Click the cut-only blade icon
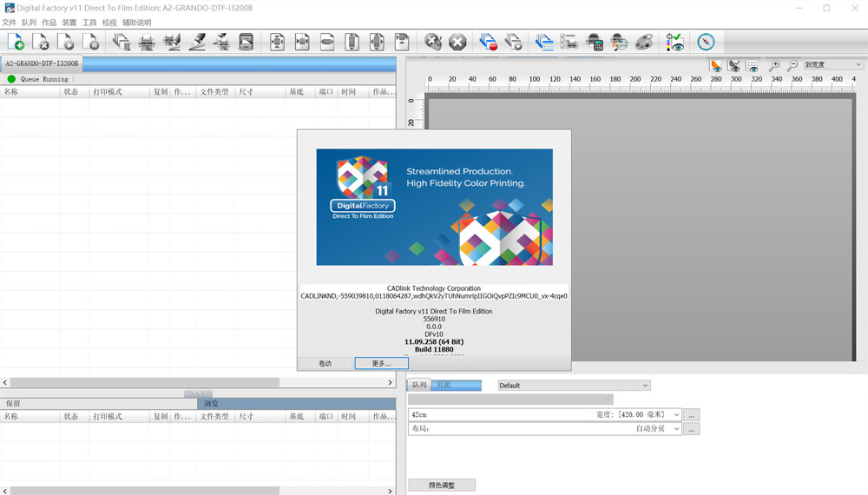868x495 pixels. coord(196,42)
